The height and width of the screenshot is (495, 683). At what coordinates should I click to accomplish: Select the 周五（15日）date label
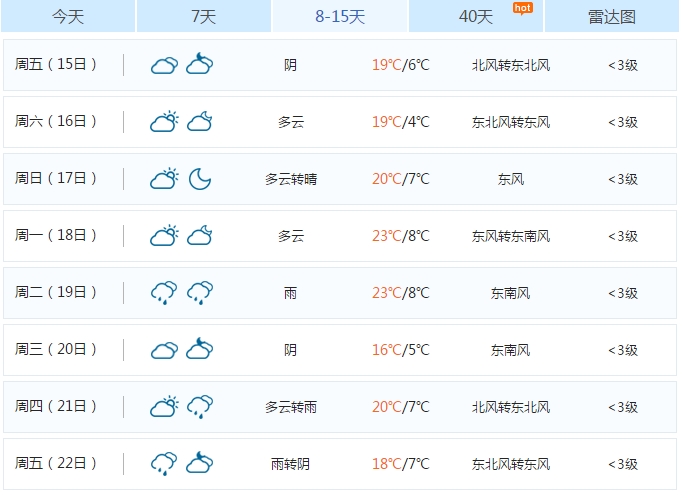[x=55, y=64]
